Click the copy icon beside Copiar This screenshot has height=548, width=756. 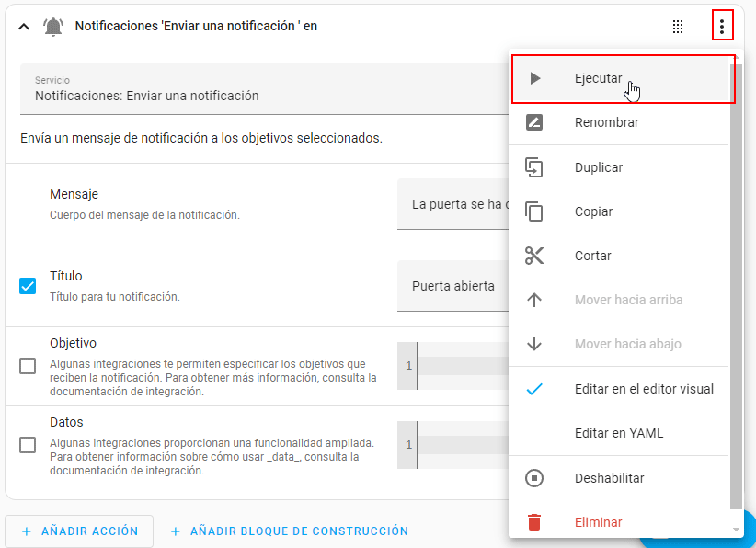coord(534,211)
